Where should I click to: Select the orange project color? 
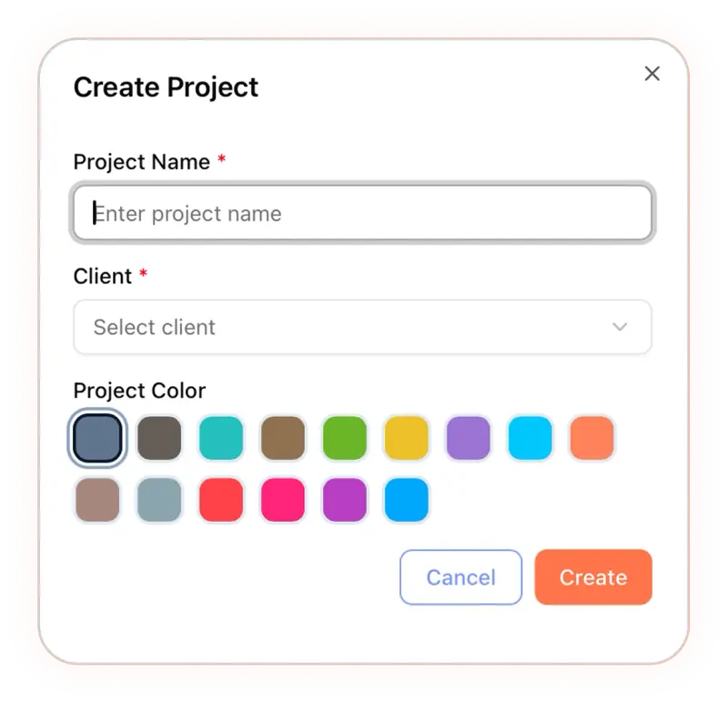pyautogui.click(x=592, y=438)
